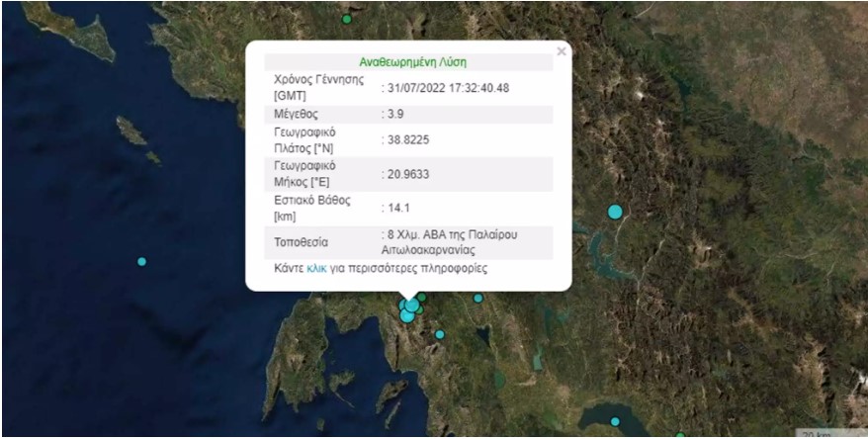Select the green earthquake marker at top of map

point(347,20)
